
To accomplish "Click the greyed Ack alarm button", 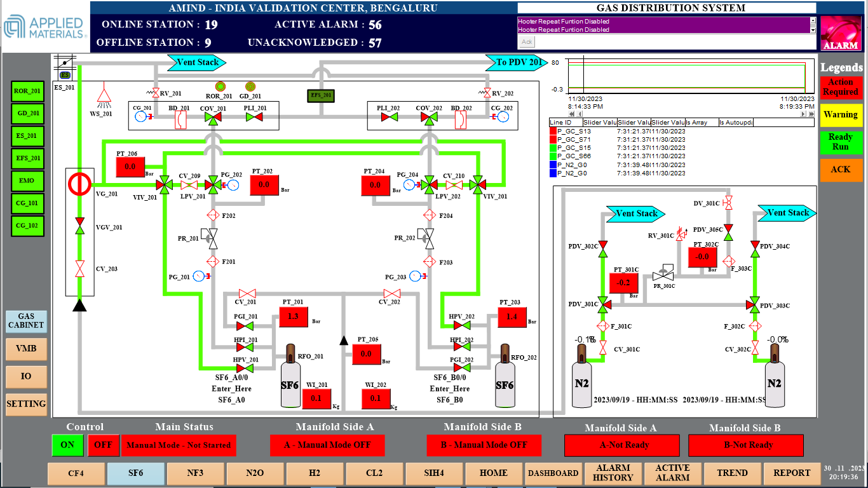I will (x=527, y=42).
